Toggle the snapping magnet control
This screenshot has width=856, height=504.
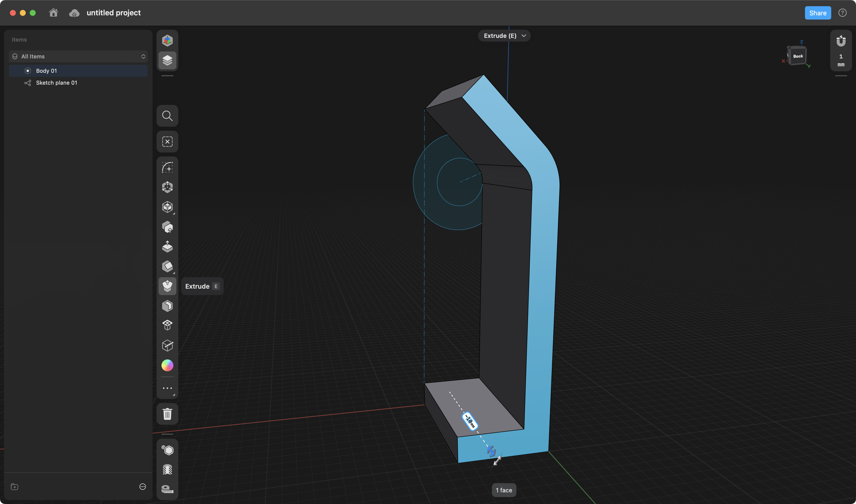(x=841, y=41)
